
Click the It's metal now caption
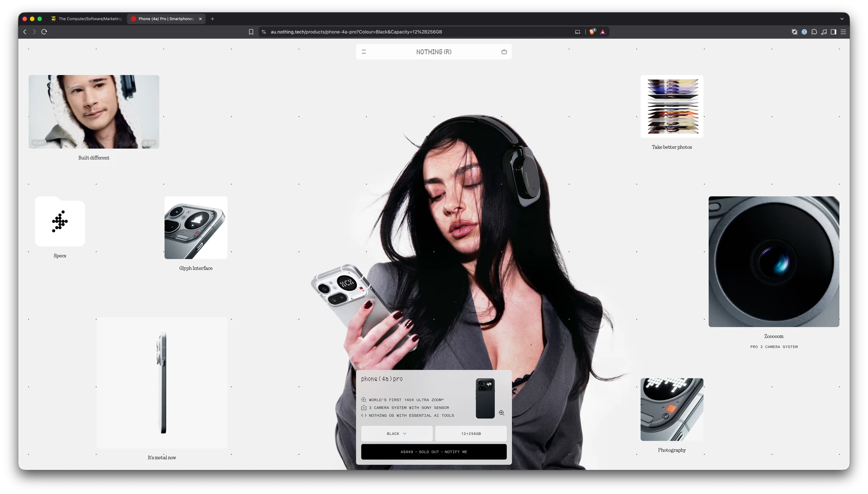[x=162, y=457]
